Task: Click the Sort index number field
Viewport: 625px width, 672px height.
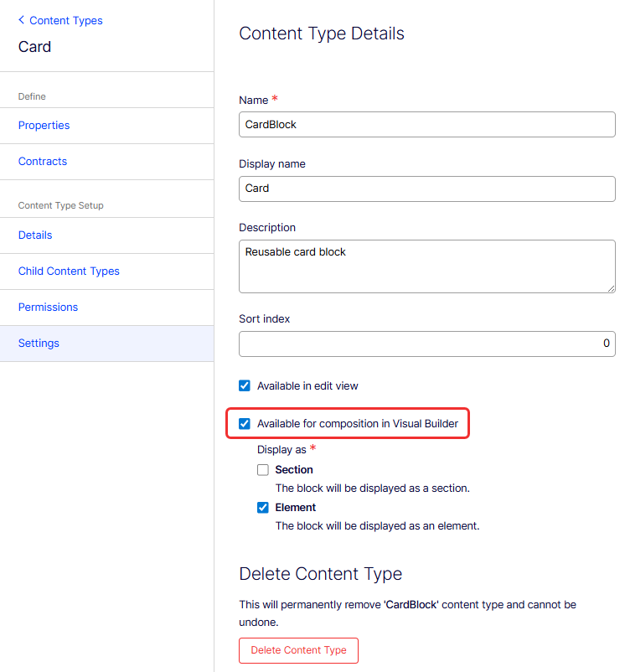Action: click(x=426, y=344)
